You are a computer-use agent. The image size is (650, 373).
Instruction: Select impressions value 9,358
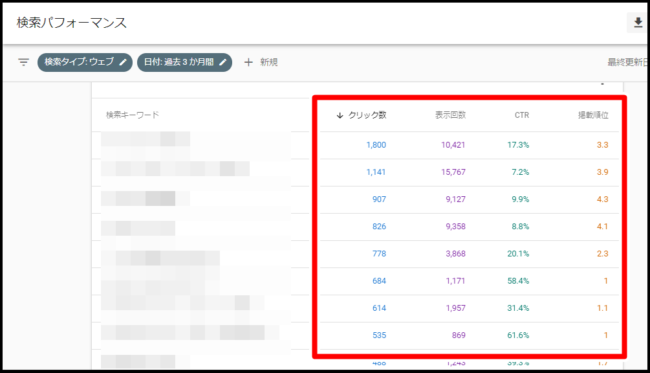coord(456,226)
